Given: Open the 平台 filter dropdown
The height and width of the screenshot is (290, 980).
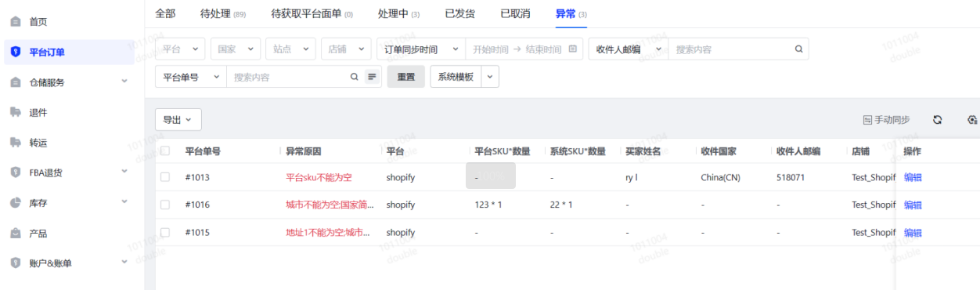Looking at the screenshot, I should [x=181, y=49].
